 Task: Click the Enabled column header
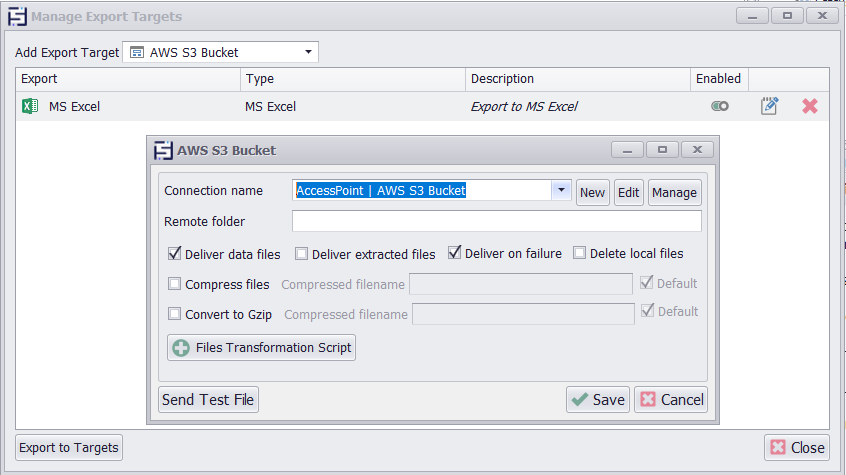(719, 79)
